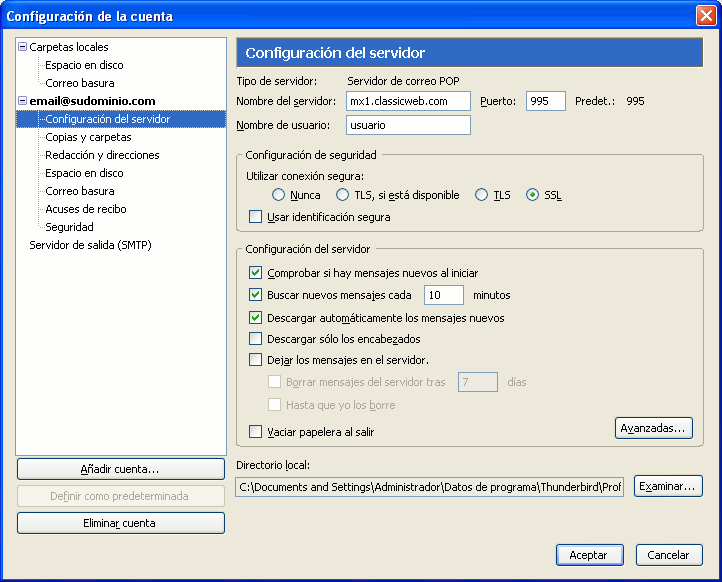The image size is (722, 582).
Task: Collapse the Carpetas locales tree node
Action: (22, 47)
